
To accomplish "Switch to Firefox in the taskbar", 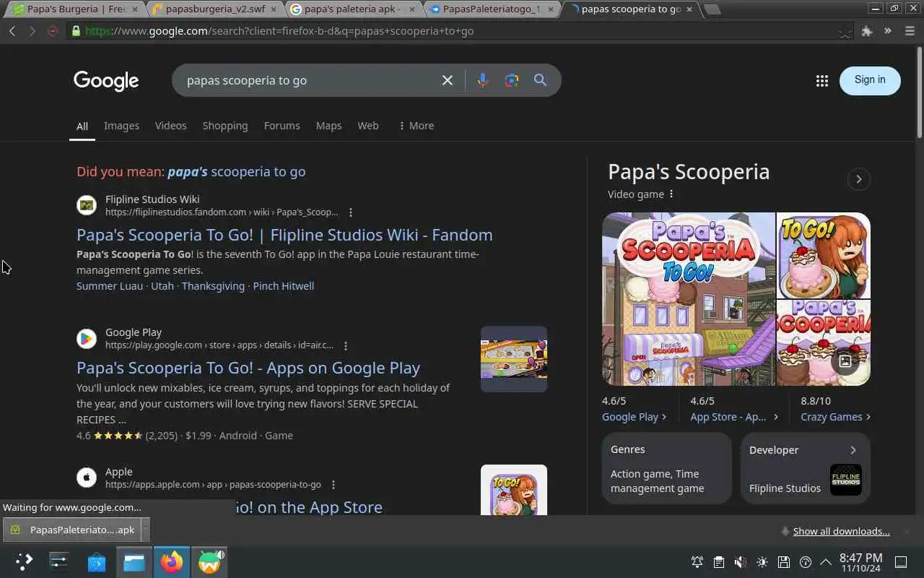I will 172,561.
